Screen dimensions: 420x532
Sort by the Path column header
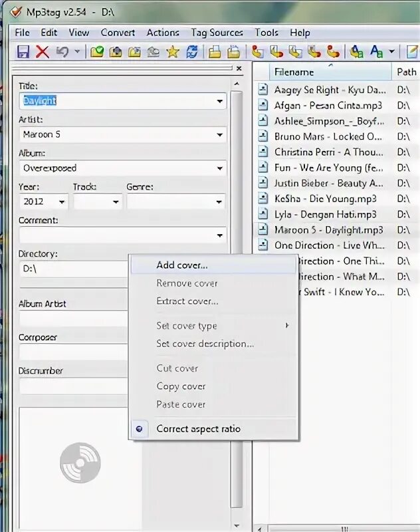tap(407, 72)
